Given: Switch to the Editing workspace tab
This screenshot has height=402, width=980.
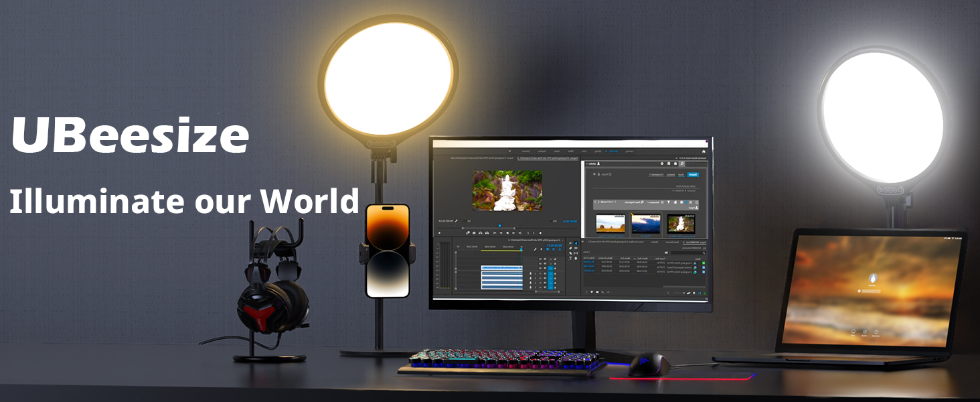Looking at the screenshot, I should tap(597, 151).
